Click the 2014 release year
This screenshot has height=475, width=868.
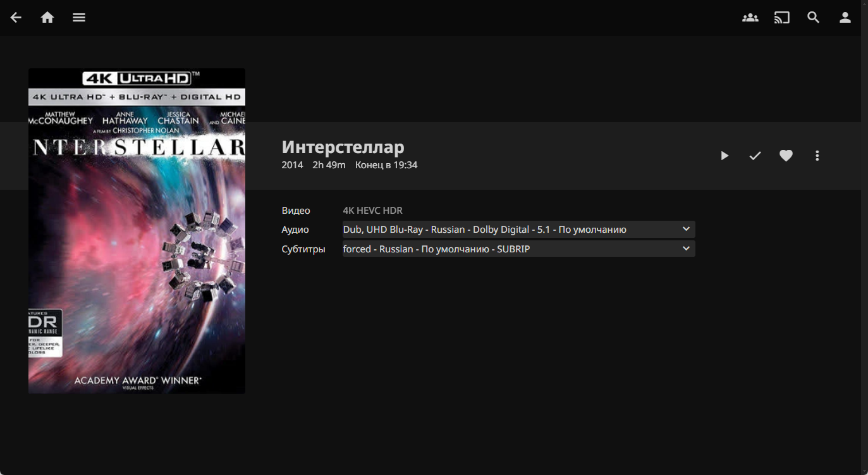point(292,165)
